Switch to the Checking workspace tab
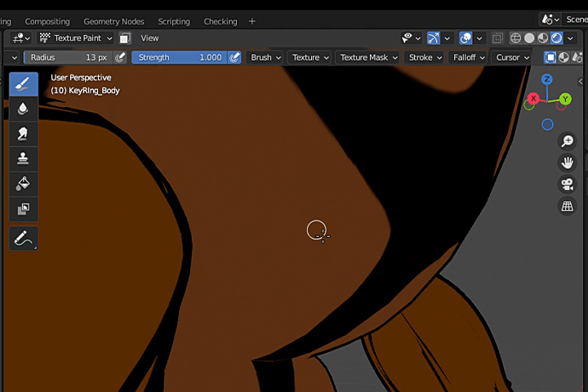The image size is (588, 392). coord(220,21)
